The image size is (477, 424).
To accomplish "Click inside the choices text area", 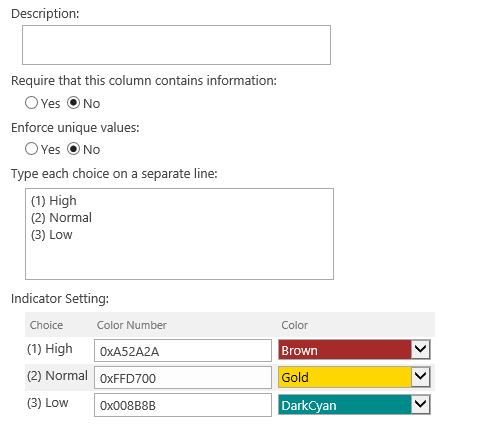I will [179, 234].
